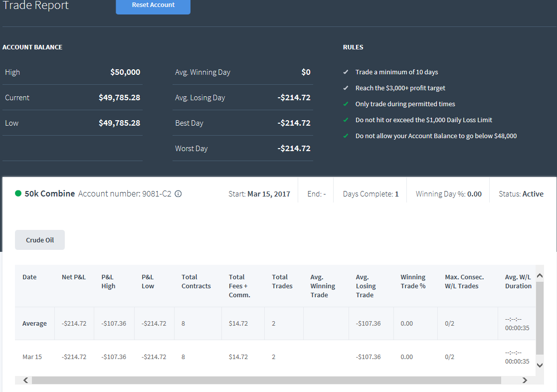Click the green active status dot
Image resolution: width=557 pixels, height=392 pixels.
pos(18,194)
